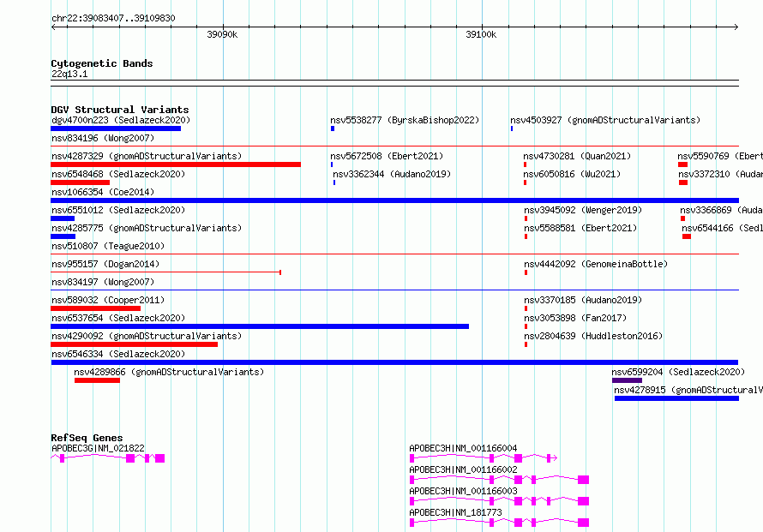Click nsv6546334 (Sedlazeck2020) label

pyautogui.click(x=118, y=354)
